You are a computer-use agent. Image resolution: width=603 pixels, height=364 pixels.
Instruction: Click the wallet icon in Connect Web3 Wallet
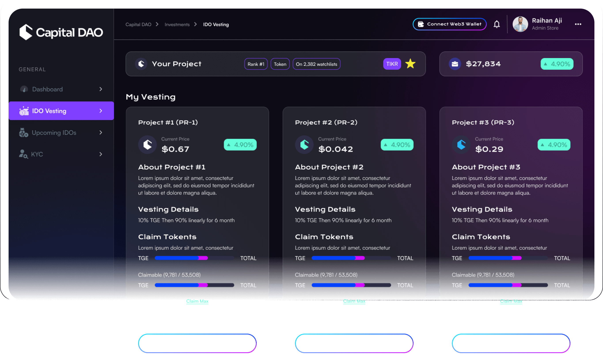point(421,24)
